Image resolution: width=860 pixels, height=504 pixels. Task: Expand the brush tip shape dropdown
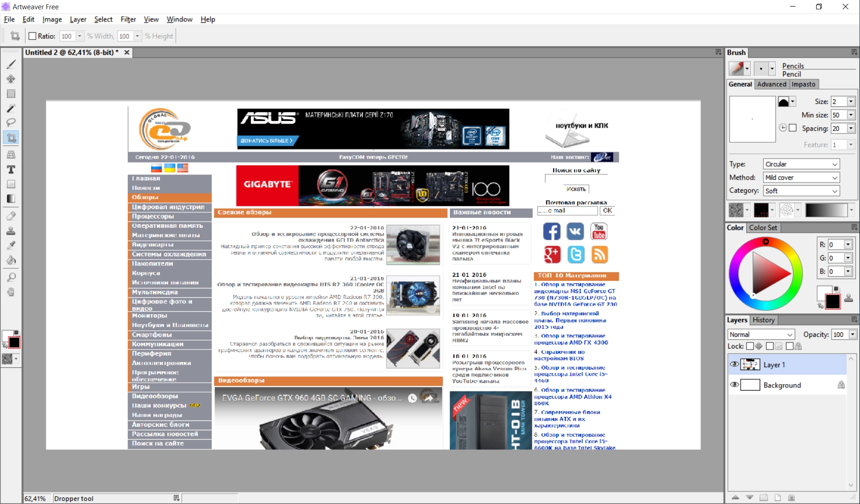tap(792, 101)
